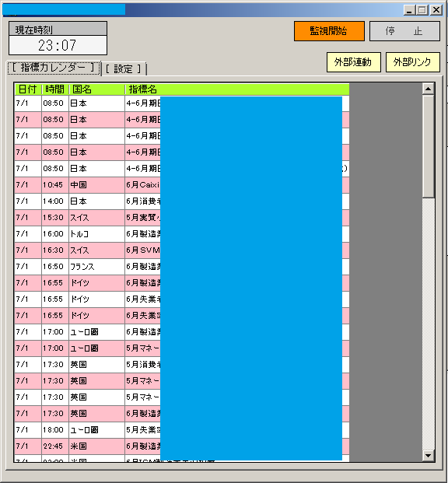Click the vertical scrollbar thumb
This screenshot has width=448, height=483.
[x=428, y=146]
